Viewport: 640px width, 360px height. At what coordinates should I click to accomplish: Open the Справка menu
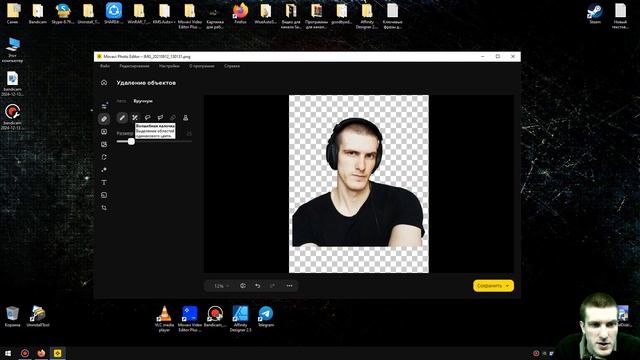[x=232, y=66]
